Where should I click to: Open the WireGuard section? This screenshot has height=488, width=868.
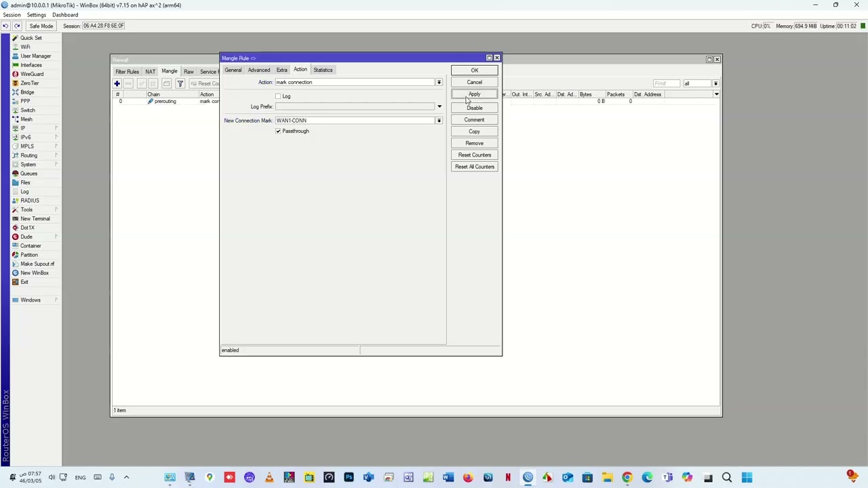[x=31, y=74]
